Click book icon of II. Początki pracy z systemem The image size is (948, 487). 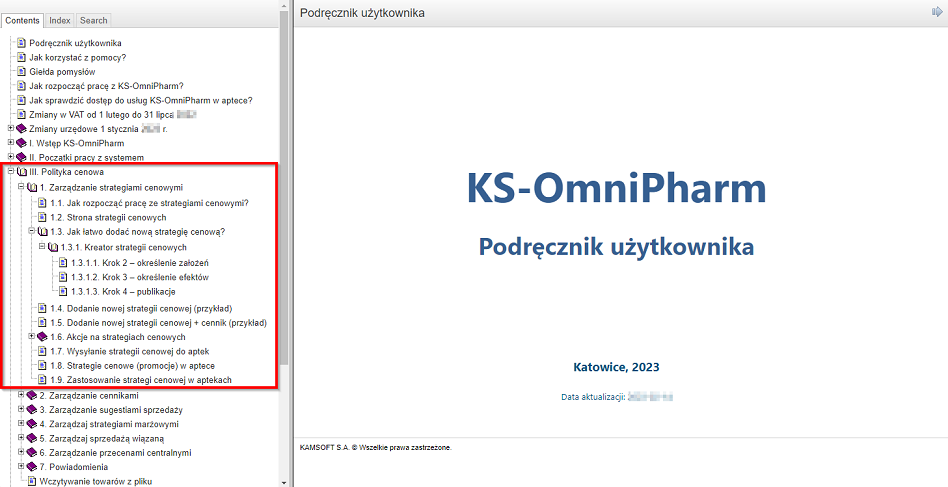pos(22,157)
